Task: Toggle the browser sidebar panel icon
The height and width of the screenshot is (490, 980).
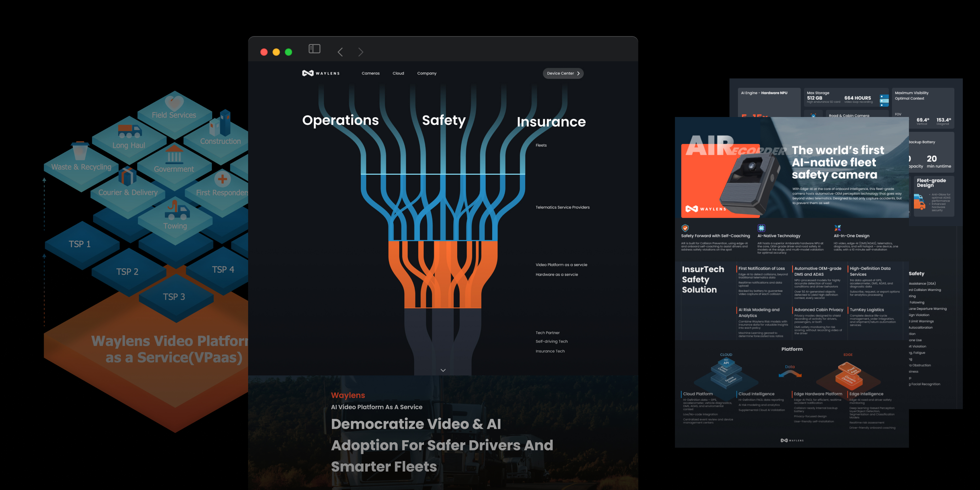Action: 314,49
